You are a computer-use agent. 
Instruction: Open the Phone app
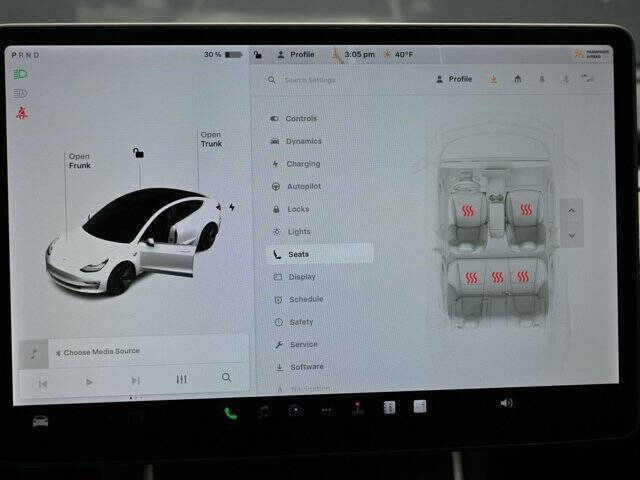tap(231, 414)
